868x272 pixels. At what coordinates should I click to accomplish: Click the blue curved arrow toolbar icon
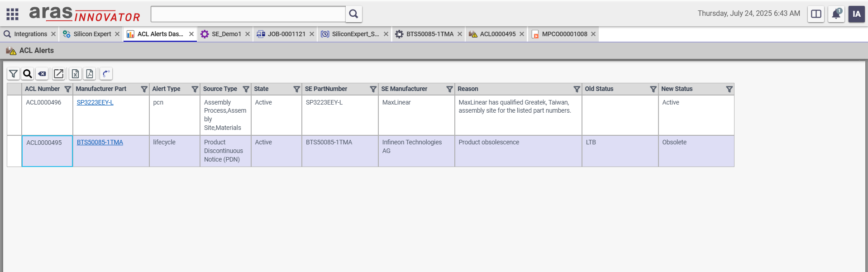pyautogui.click(x=106, y=74)
